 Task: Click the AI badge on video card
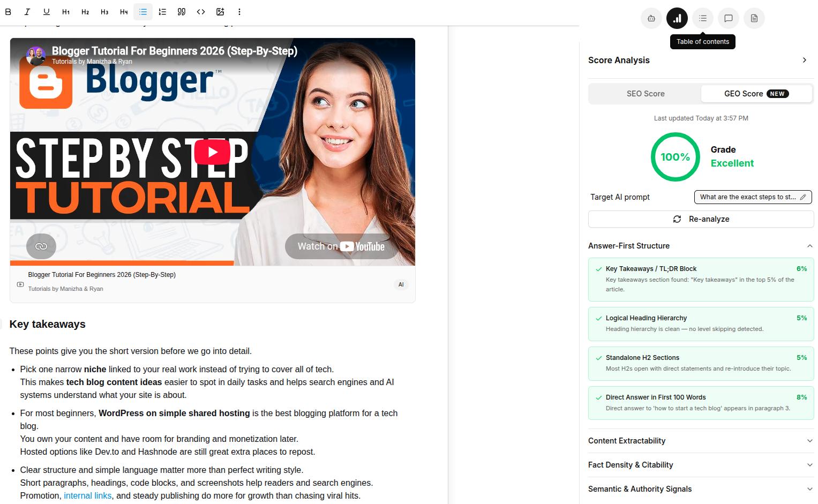point(401,284)
